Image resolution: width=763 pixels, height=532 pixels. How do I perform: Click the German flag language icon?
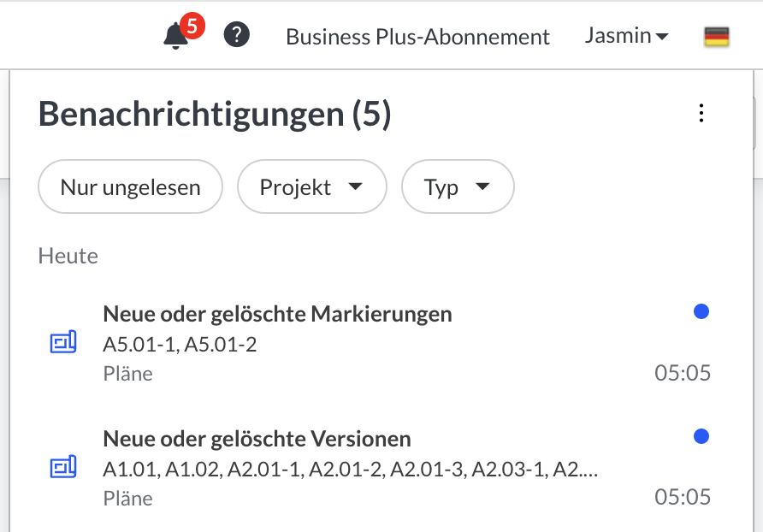[716, 37]
